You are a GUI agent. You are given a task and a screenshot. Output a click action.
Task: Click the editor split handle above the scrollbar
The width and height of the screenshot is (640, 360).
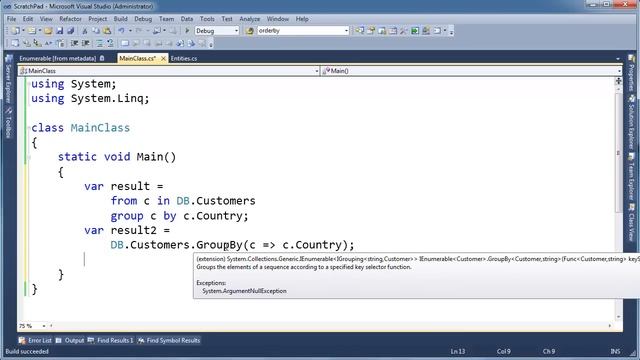tap(618, 81)
